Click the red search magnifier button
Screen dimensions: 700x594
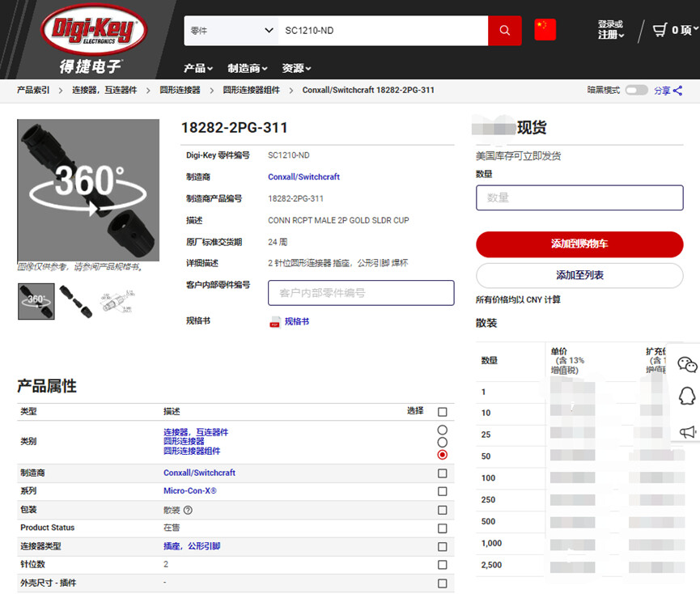[504, 30]
